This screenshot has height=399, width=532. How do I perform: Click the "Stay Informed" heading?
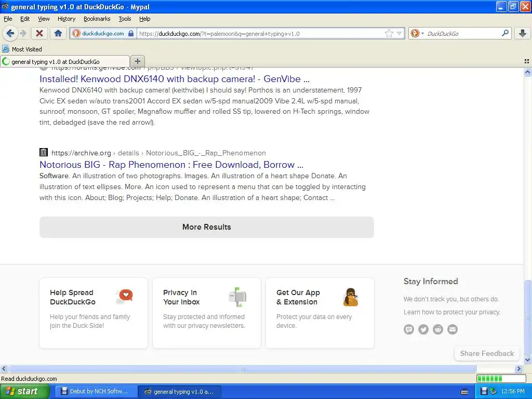[431, 281]
